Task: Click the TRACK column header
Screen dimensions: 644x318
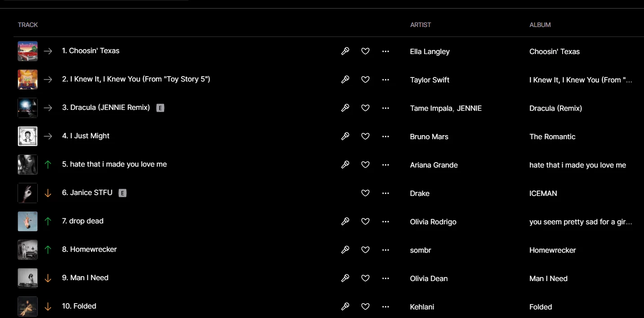Action: coord(28,25)
